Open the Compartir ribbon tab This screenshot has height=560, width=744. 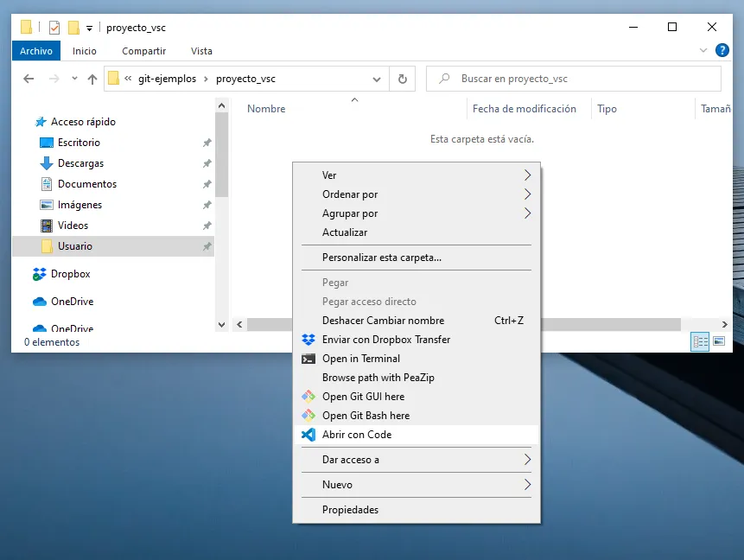[143, 51]
